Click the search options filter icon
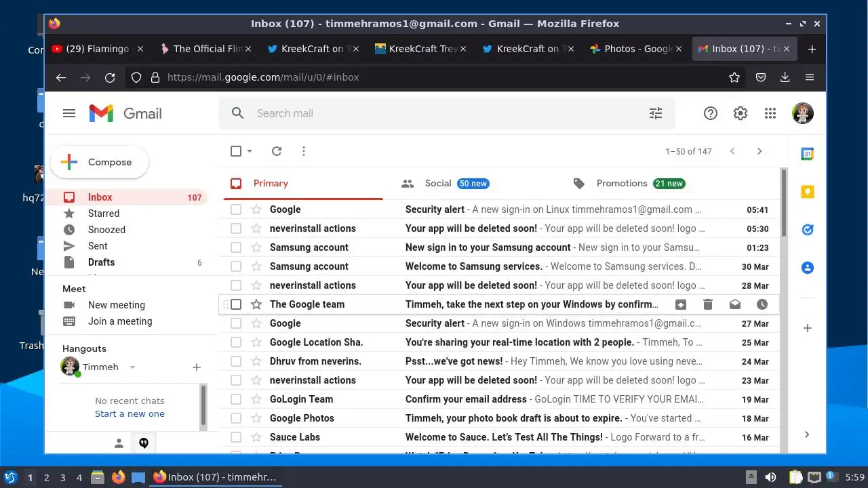 coord(655,113)
